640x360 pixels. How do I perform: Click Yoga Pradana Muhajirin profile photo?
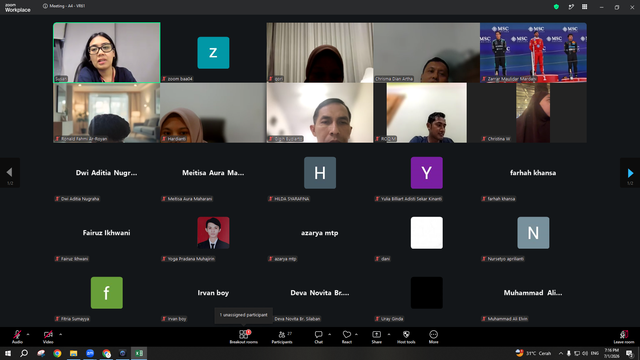(x=213, y=233)
